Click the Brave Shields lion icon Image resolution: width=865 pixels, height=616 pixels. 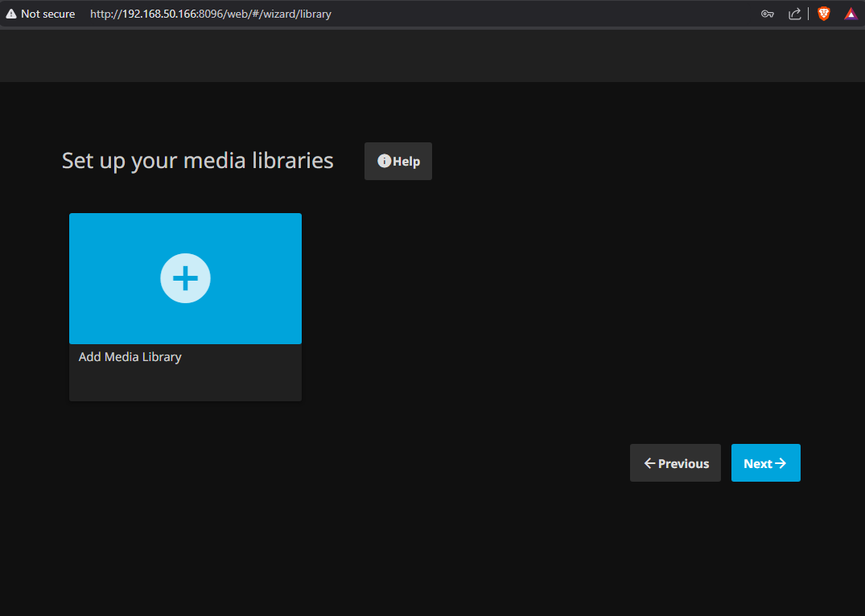coord(824,14)
